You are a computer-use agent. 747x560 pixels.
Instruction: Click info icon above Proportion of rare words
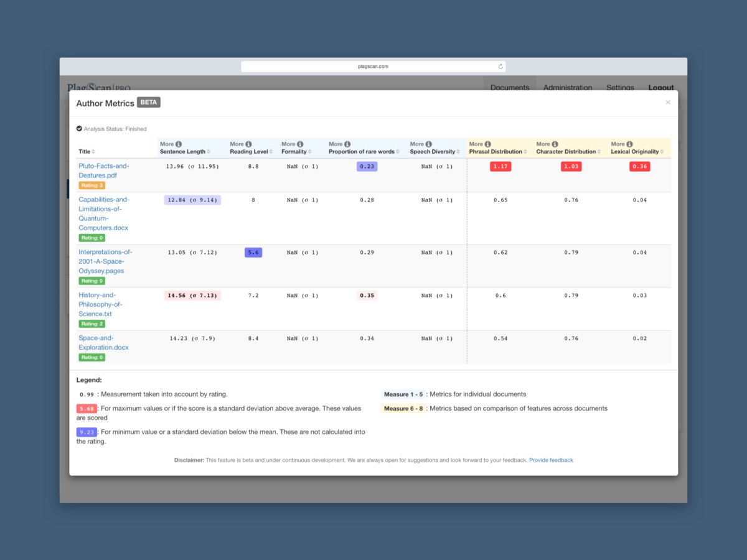tap(347, 144)
